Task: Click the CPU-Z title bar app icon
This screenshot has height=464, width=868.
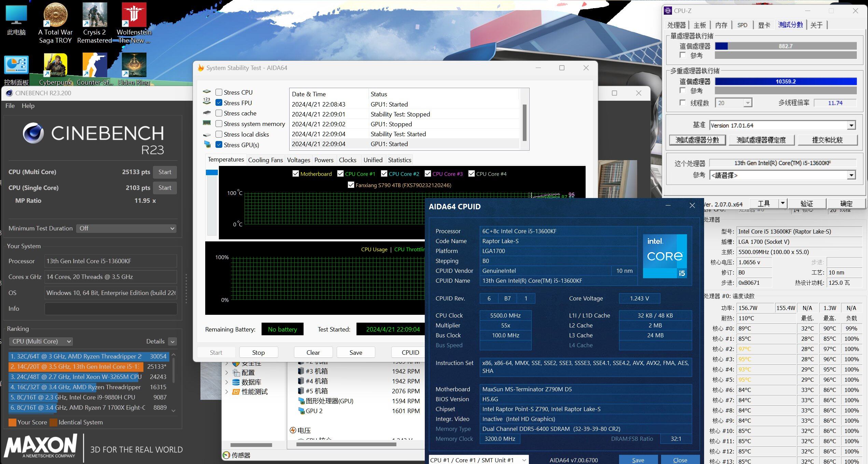Action: [668, 11]
